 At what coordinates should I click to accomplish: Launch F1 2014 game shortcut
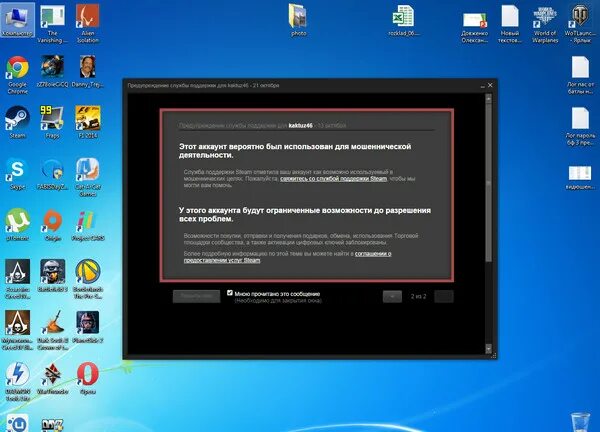pyautogui.click(x=88, y=122)
